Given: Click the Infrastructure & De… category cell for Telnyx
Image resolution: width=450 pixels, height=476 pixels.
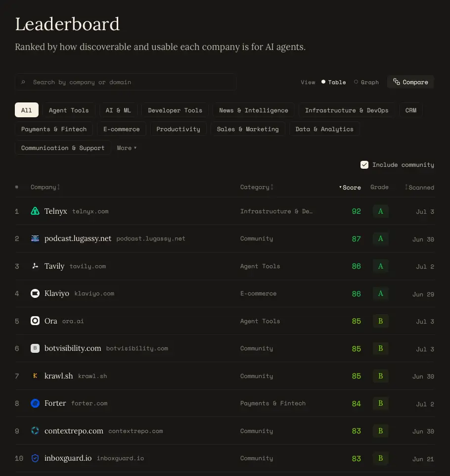Looking at the screenshot, I should point(276,211).
